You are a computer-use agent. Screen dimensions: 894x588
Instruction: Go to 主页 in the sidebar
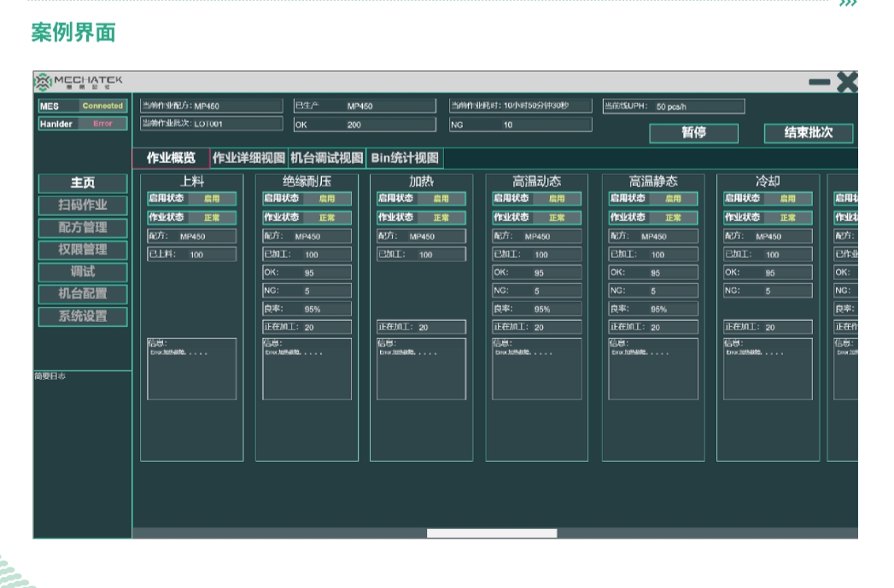(x=82, y=183)
